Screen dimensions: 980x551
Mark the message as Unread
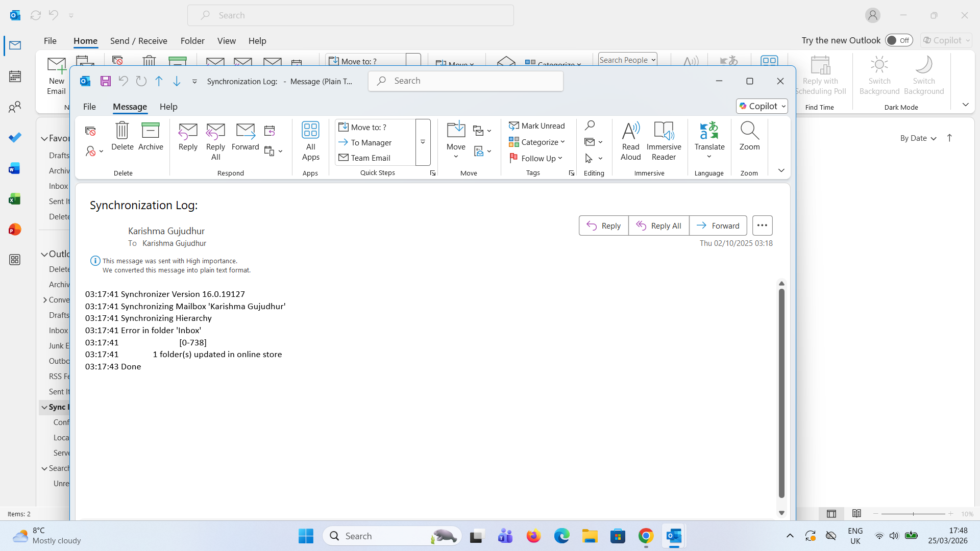click(537, 126)
